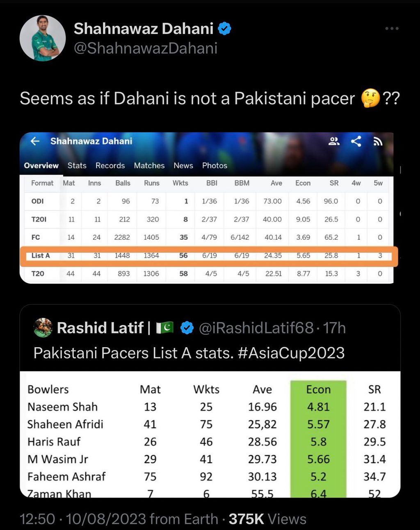Click Rashid Latif's blue verified badge
This screenshot has height=530, width=420.
187,328
